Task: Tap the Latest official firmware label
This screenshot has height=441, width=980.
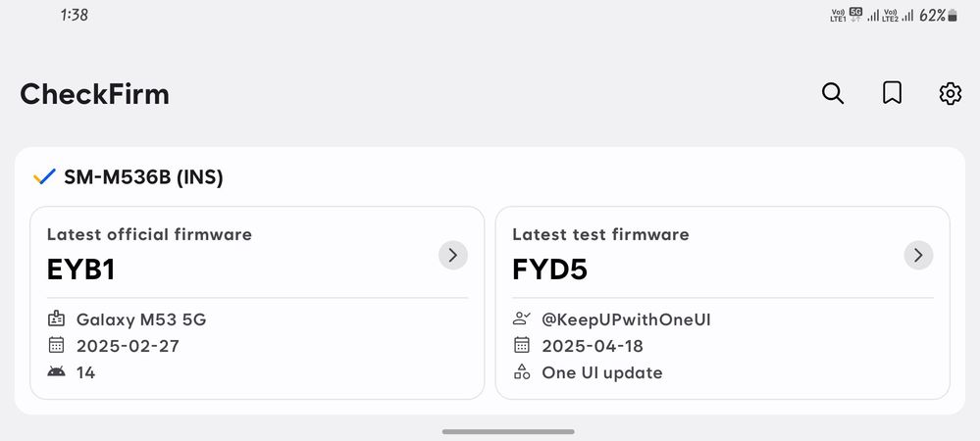Action: 149,234
